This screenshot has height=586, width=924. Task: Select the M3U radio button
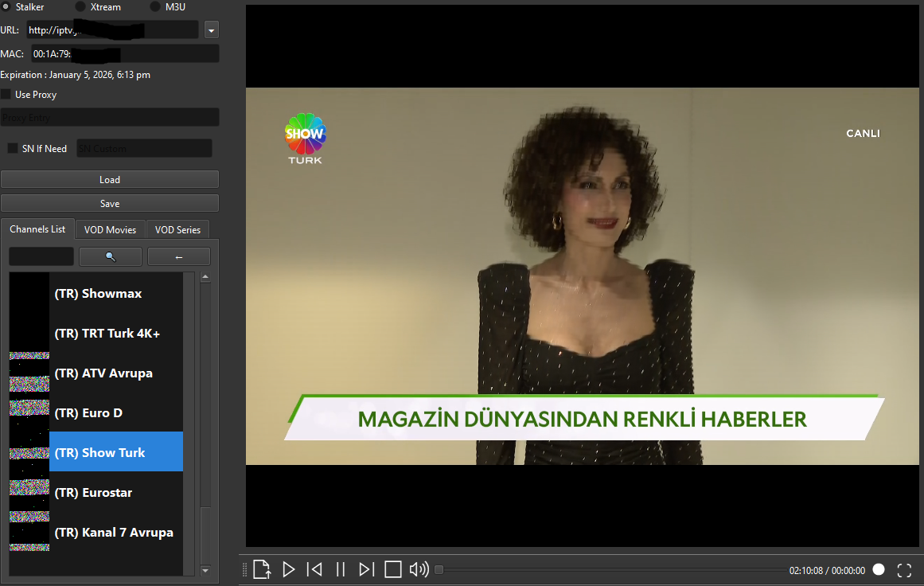(x=155, y=6)
